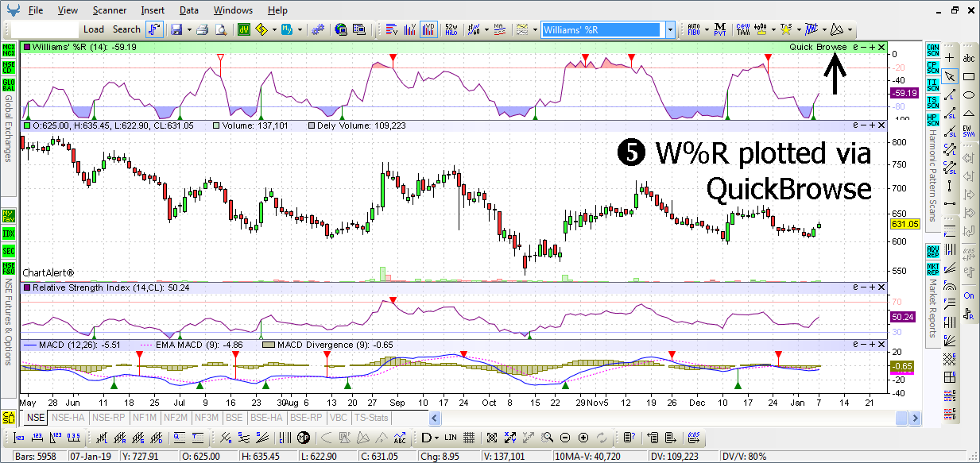Screen dimensions: 980x463
Task: Open the Scanner menu
Action: point(109,10)
